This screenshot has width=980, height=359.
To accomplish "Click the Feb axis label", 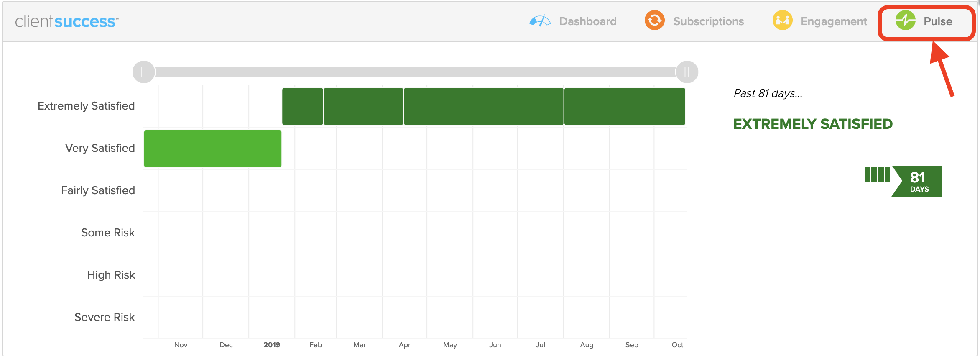I will (x=315, y=345).
